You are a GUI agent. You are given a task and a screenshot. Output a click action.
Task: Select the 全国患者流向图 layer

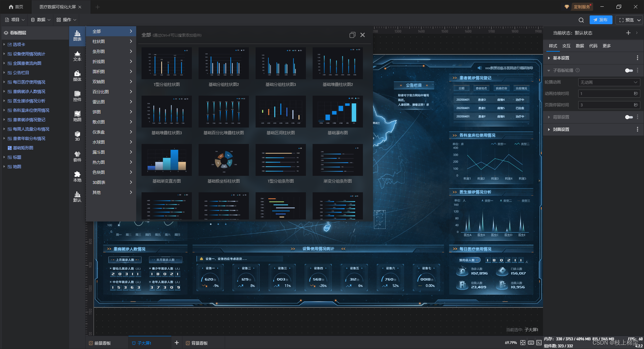click(27, 63)
